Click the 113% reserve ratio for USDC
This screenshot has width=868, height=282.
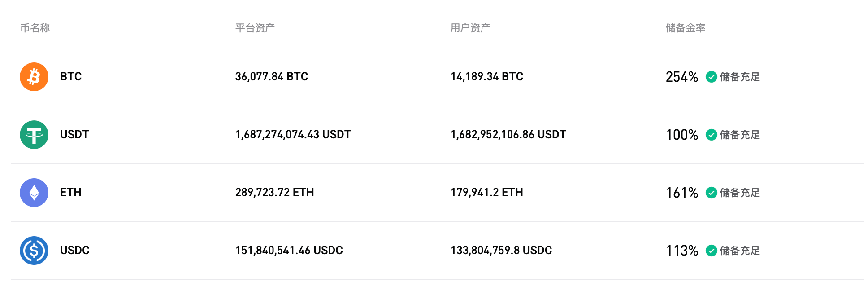point(681,251)
